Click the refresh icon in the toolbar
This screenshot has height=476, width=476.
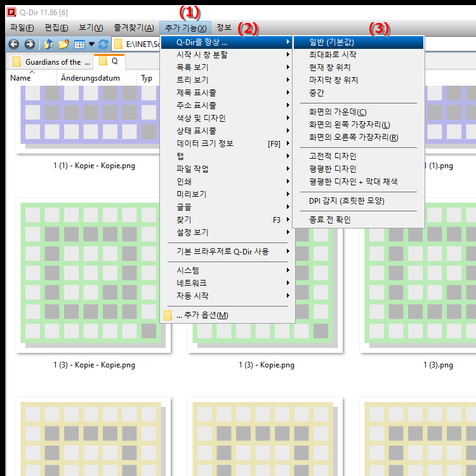[x=103, y=44]
